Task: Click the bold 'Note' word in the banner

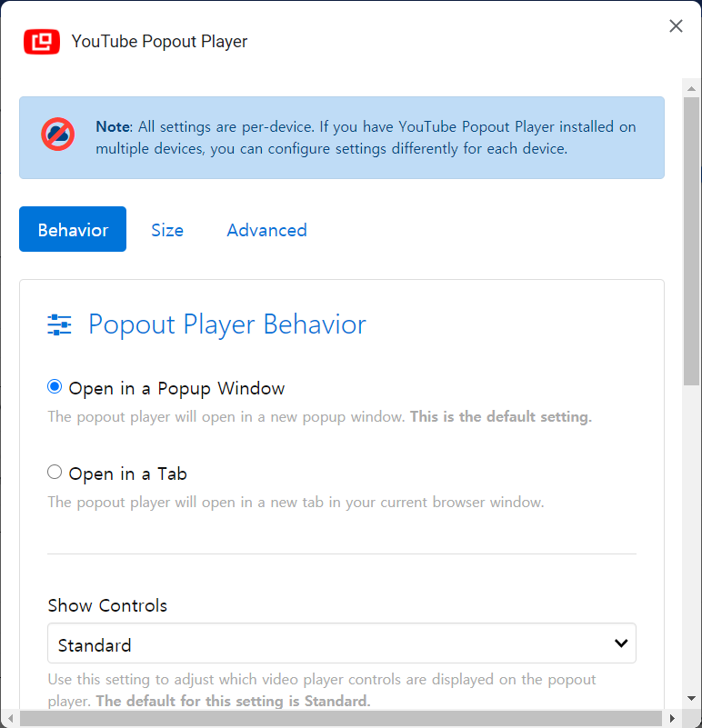Action: [x=115, y=126]
